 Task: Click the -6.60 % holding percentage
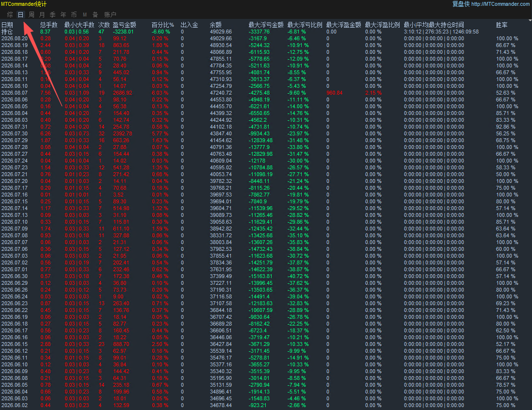(161, 32)
